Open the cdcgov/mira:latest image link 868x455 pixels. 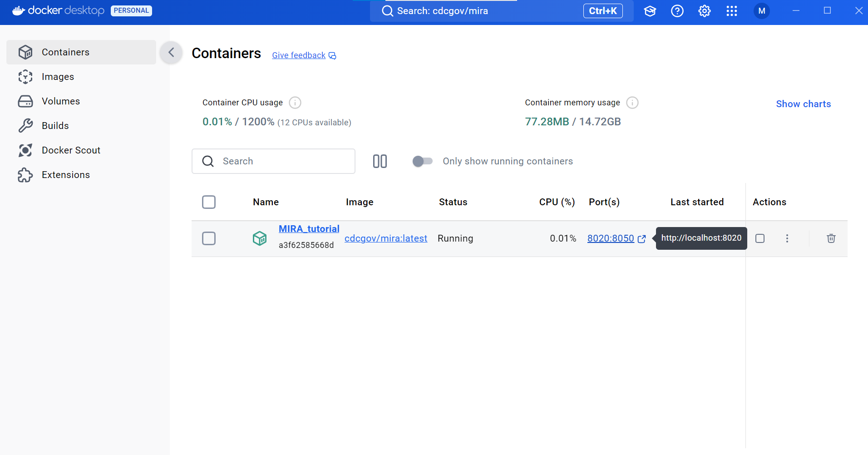(x=386, y=238)
